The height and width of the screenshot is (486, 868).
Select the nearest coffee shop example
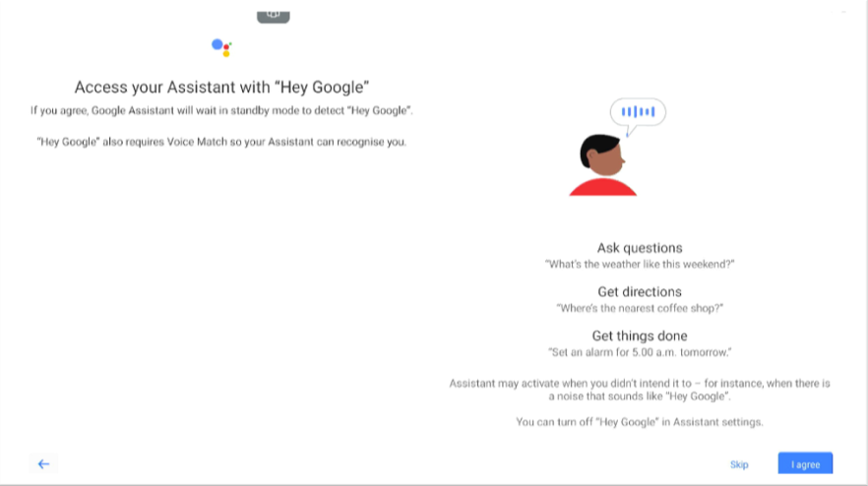tap(640, 308)
